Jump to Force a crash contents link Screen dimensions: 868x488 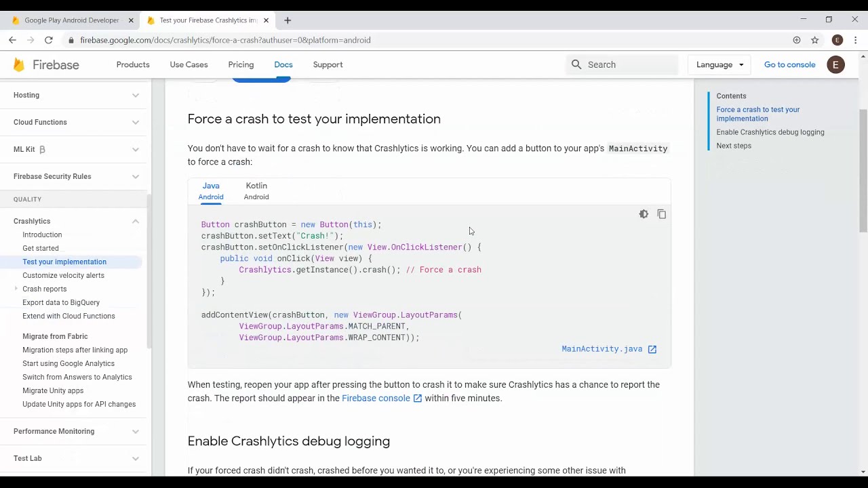[x=758, y=114]
